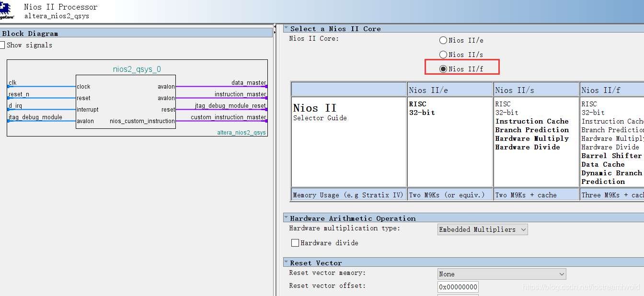The height and width of the screenshot is (296, 644).
Task: Enable the Hardware divide checkbox
Action: pos(295,243)
